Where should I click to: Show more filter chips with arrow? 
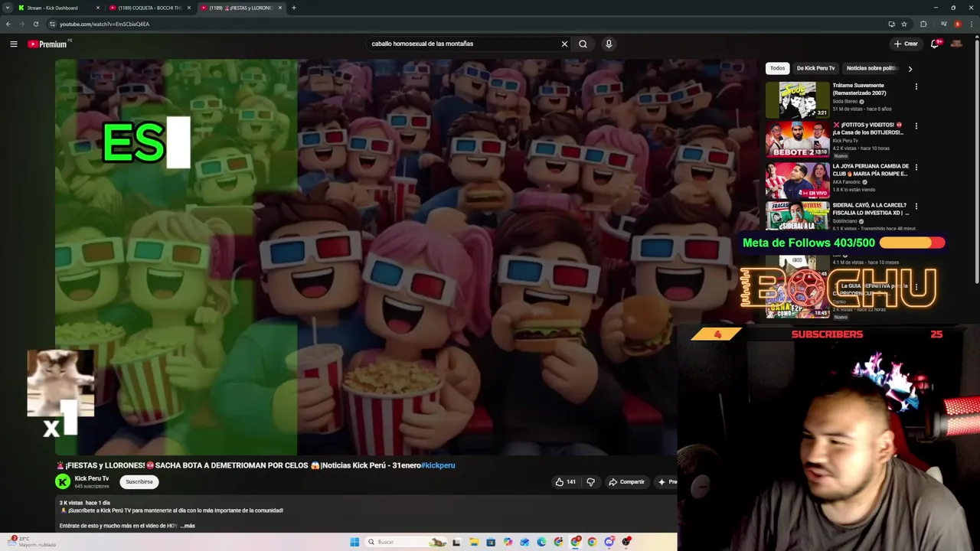point(910,69)
